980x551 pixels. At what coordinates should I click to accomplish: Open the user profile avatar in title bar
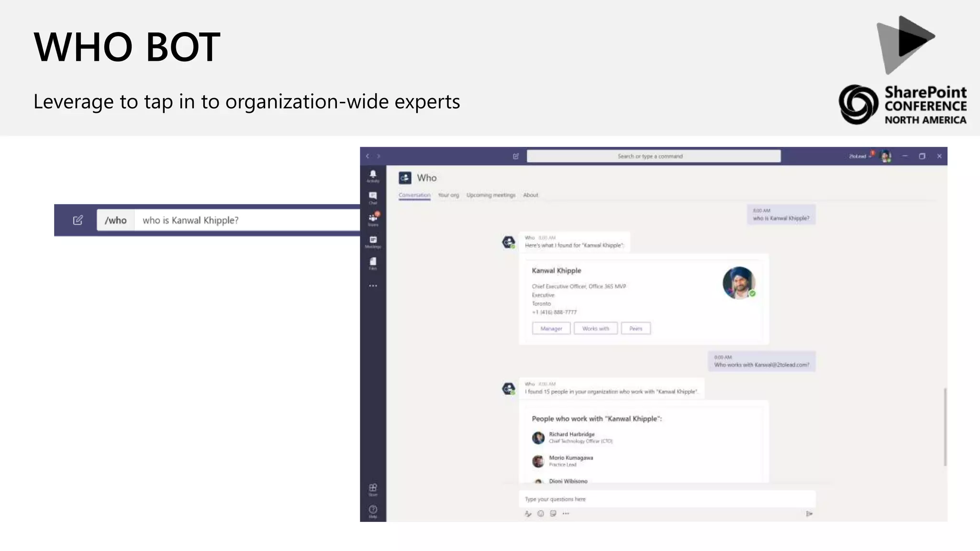point(886,156)
